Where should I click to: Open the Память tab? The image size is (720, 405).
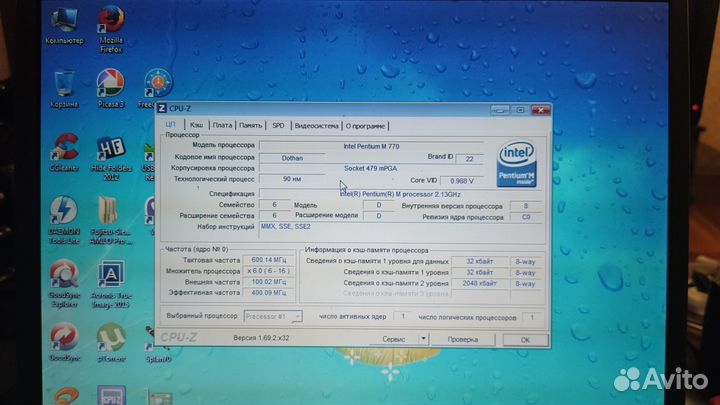click(x=250, y=125)
